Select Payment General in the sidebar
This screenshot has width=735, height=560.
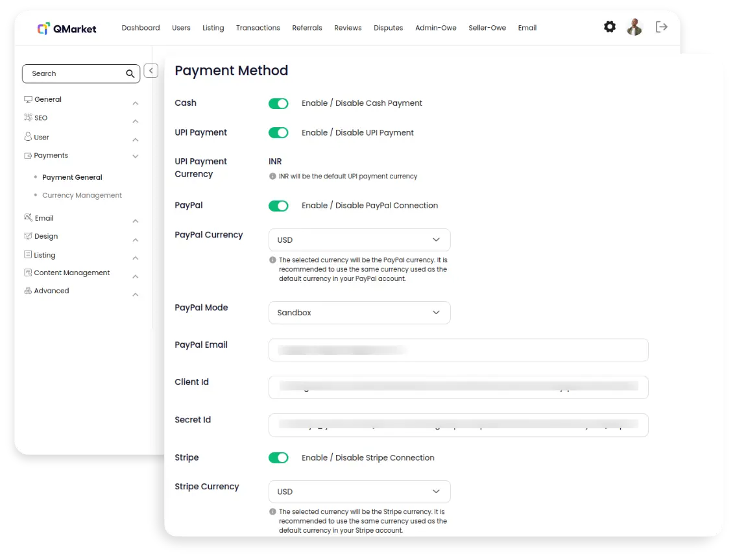click(72, 177)
